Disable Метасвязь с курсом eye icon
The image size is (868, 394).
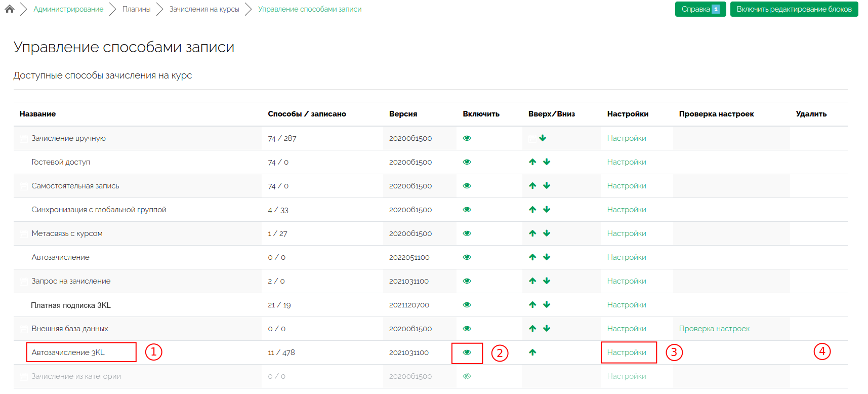click(467, 233)
